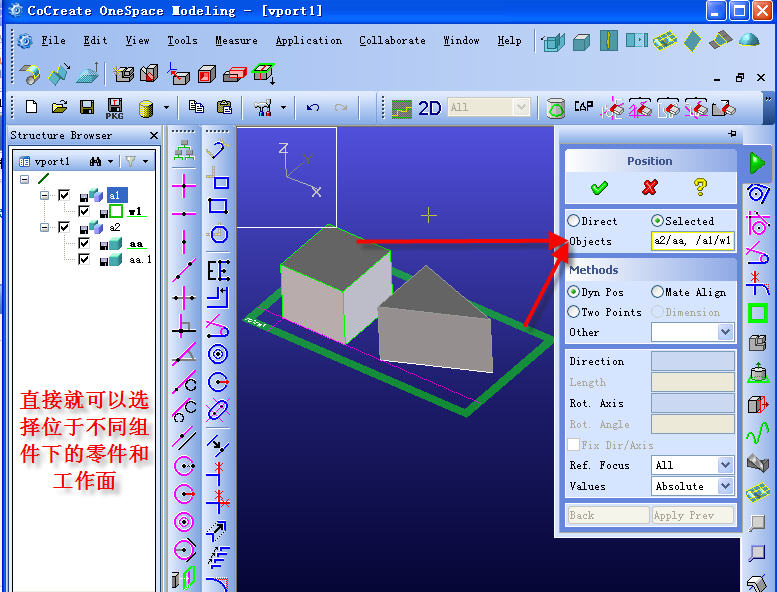
Task: Open the Values dropdown
Action: [725, 486]
